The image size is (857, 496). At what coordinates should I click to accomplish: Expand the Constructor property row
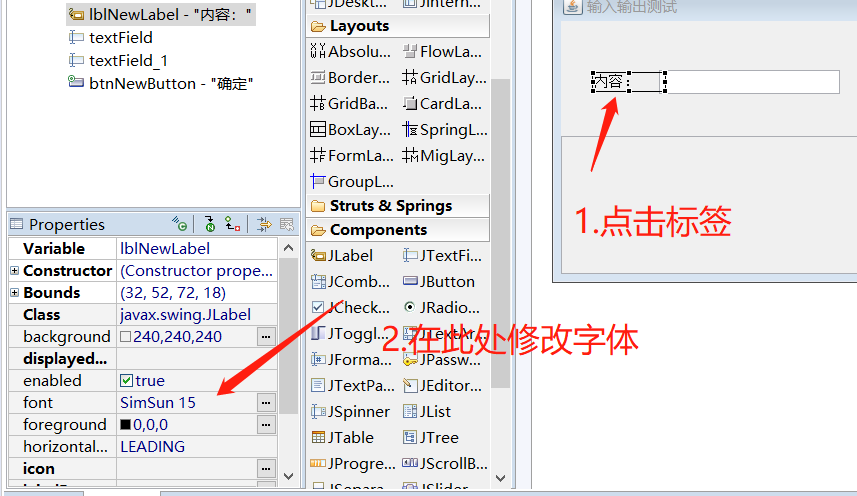click(x=15, y=270)
